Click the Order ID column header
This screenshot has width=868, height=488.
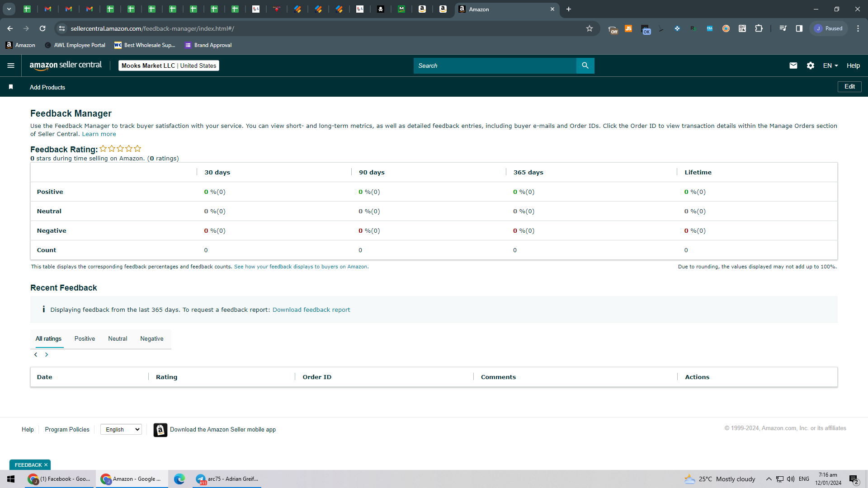(317, 377)
